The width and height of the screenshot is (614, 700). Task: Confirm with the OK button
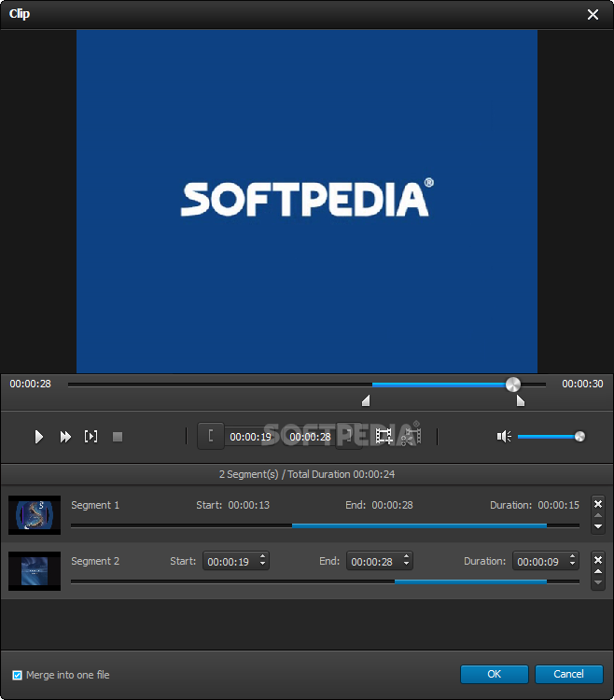tap(494, 674)
